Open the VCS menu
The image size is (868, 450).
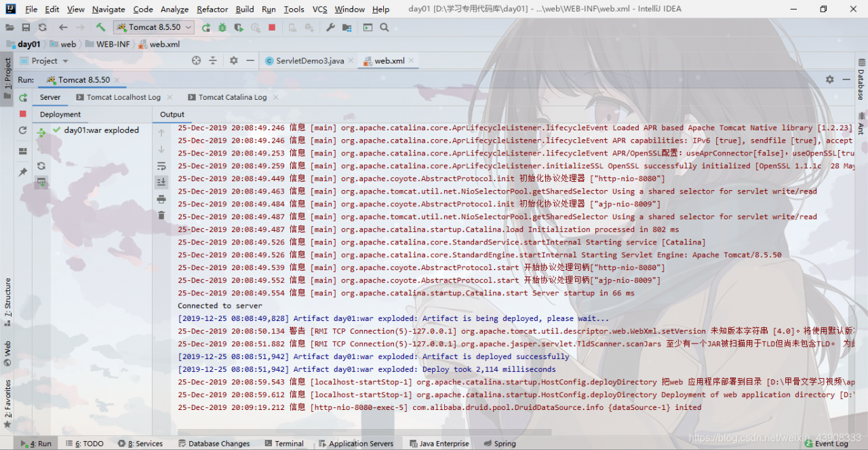click(x=319, y=9)
